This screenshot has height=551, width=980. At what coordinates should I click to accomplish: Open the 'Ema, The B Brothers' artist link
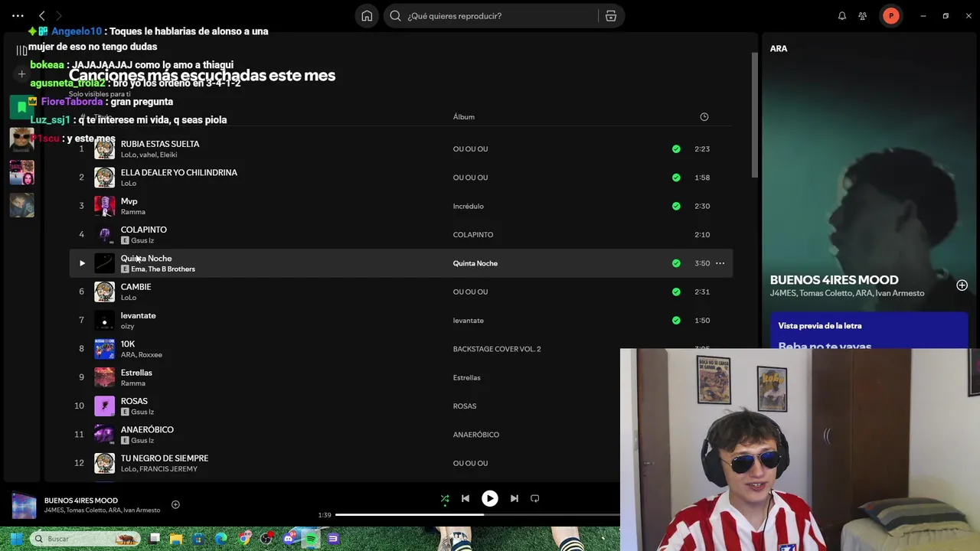coord(163,269)
